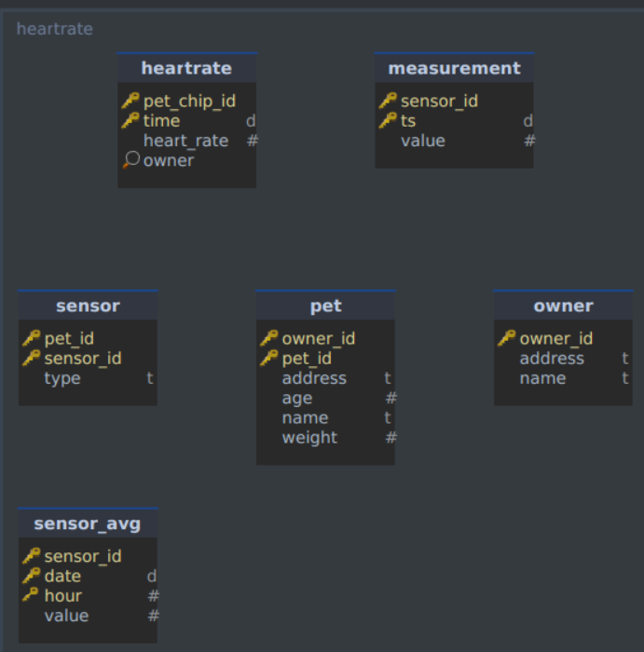The image size is (644, 652).
Task: Select the owner table title bar
Action: (x=563, y=306)
